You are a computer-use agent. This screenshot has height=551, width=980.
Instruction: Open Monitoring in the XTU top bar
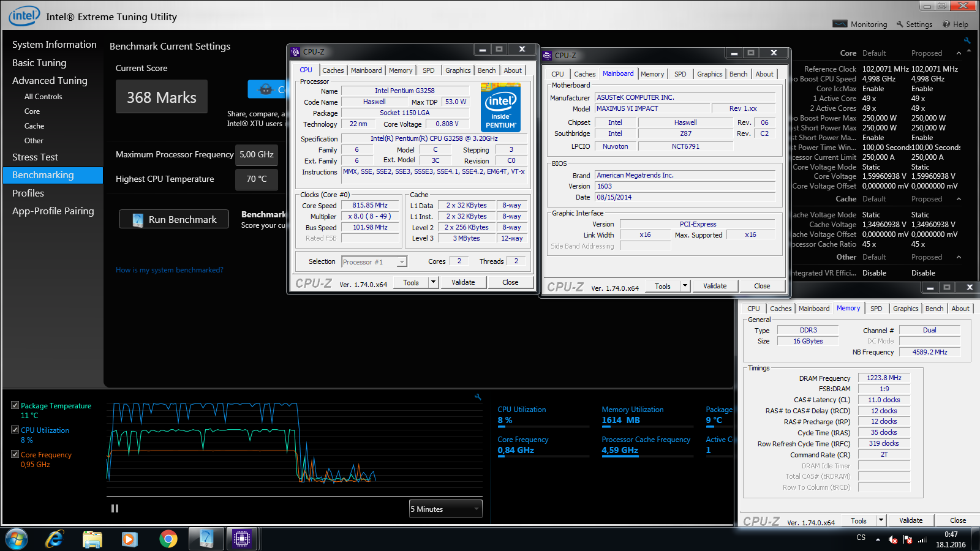tap(860, 24)
